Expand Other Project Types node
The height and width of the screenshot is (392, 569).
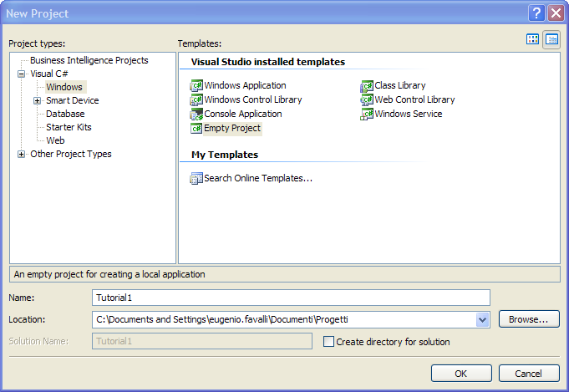(x=21, y=154)
